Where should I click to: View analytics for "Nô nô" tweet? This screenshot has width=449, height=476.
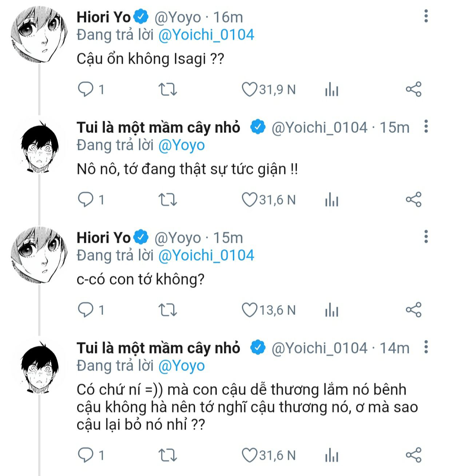331,200
